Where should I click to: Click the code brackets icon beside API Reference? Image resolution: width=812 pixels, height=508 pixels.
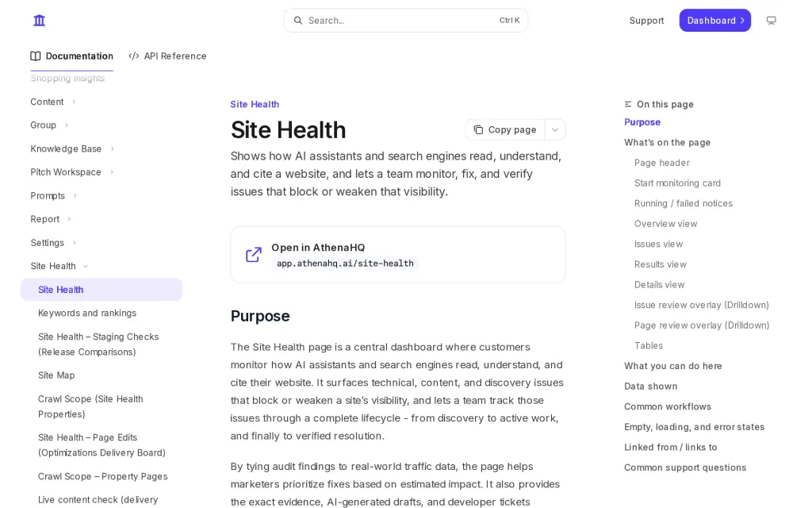click(x=133, y=56)
